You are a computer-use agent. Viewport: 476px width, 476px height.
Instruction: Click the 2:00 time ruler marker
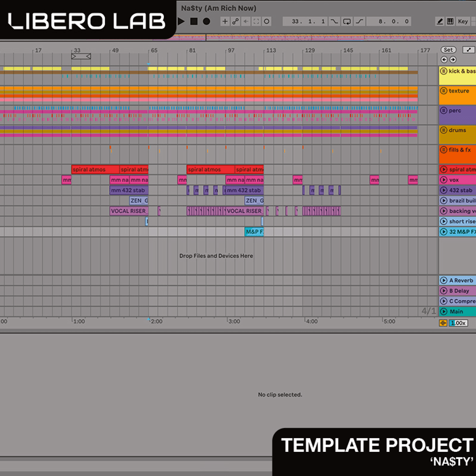[156, 321]
